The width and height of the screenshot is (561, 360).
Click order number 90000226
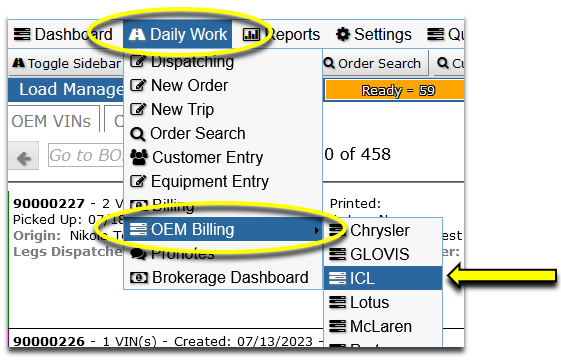point(49,341)
